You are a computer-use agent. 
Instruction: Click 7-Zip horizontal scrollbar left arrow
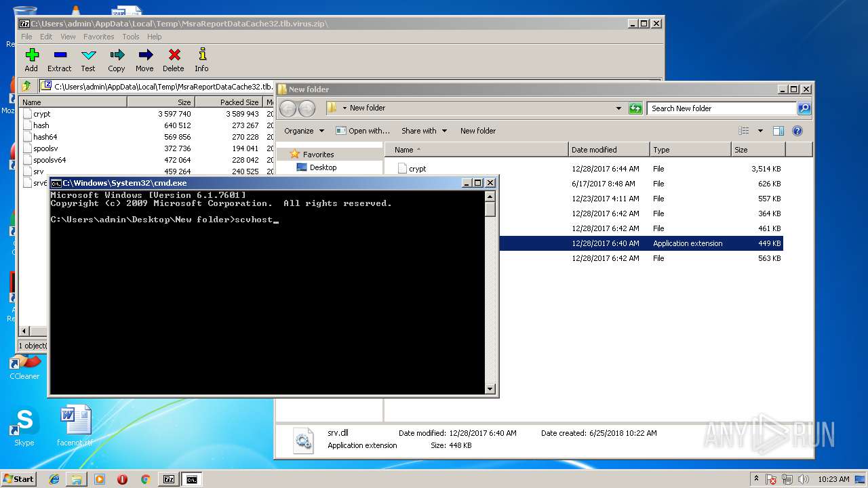point(24,331)
